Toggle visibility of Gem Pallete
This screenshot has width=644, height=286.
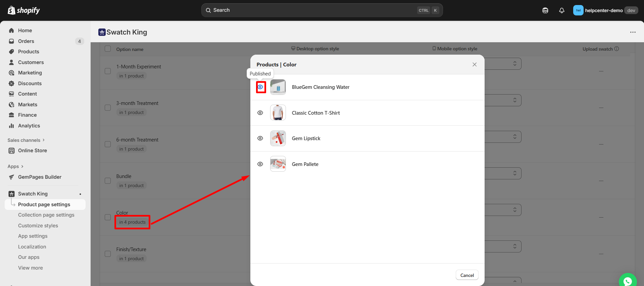pos(260,164)
